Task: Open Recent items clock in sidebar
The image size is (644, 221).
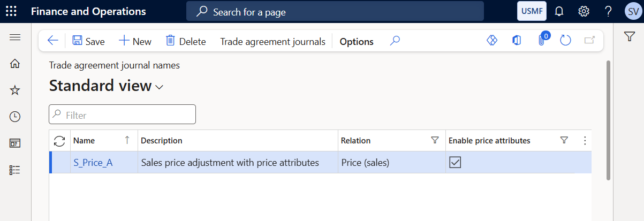Action: click(x=15, y=117)
